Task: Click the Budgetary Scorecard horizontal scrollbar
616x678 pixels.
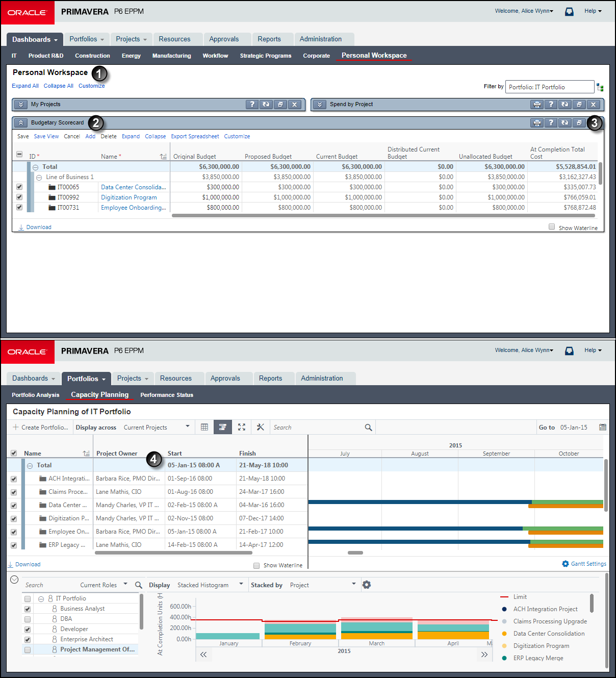Action: pos(383,216)
